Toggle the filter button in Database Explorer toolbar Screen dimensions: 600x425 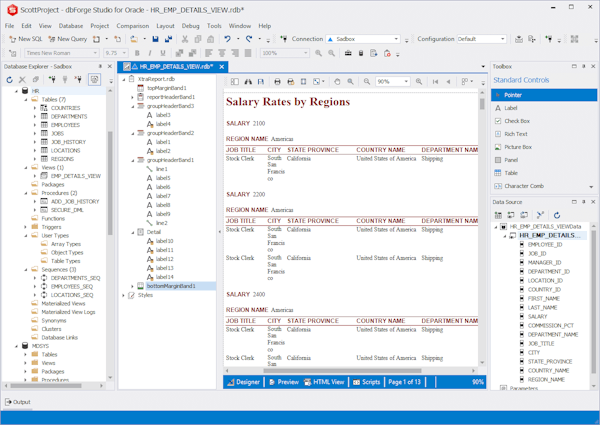(95, 80)
